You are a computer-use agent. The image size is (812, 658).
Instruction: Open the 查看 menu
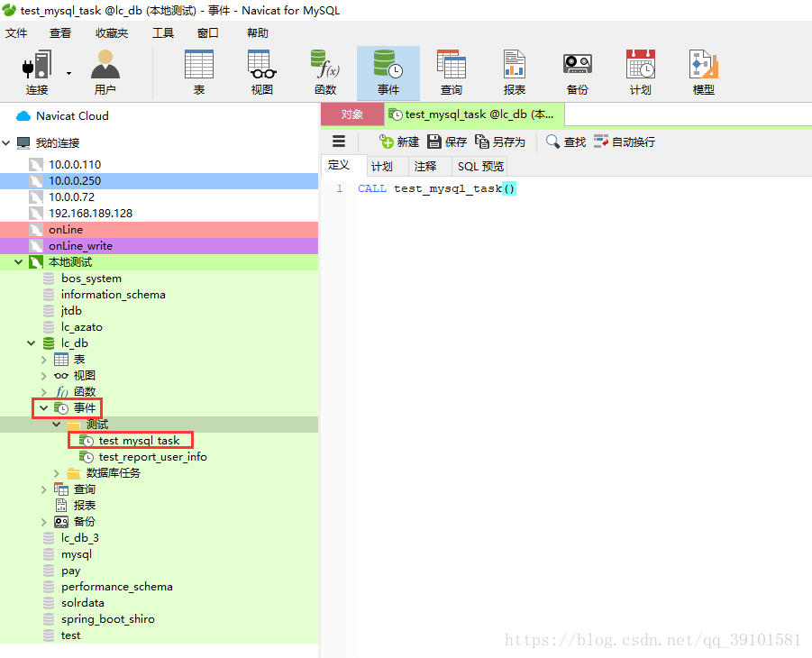coord(60,33)
